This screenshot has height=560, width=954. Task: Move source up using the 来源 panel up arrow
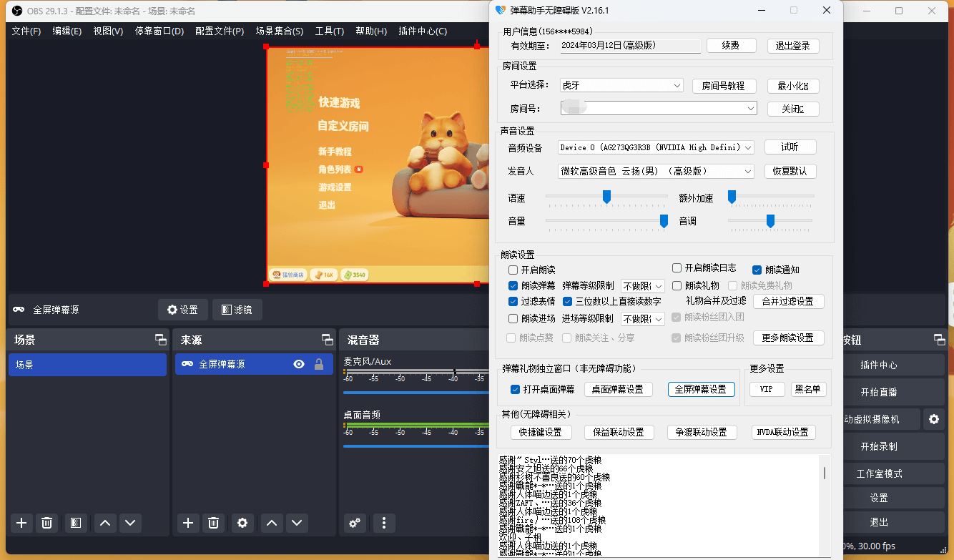click(x=272, y=523)
